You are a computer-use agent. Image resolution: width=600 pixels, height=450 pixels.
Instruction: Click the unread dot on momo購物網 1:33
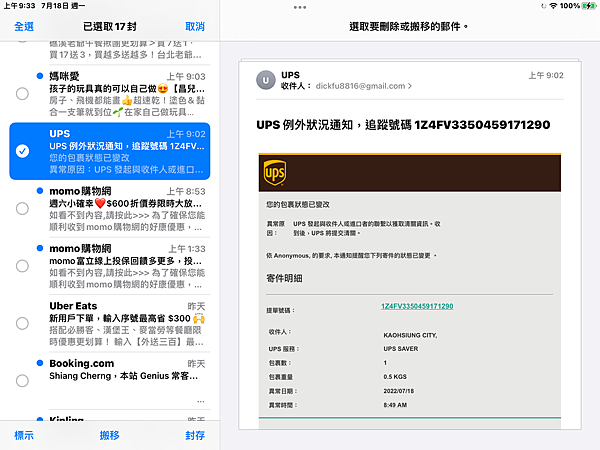pyautogui.click(x=39, y=248)
